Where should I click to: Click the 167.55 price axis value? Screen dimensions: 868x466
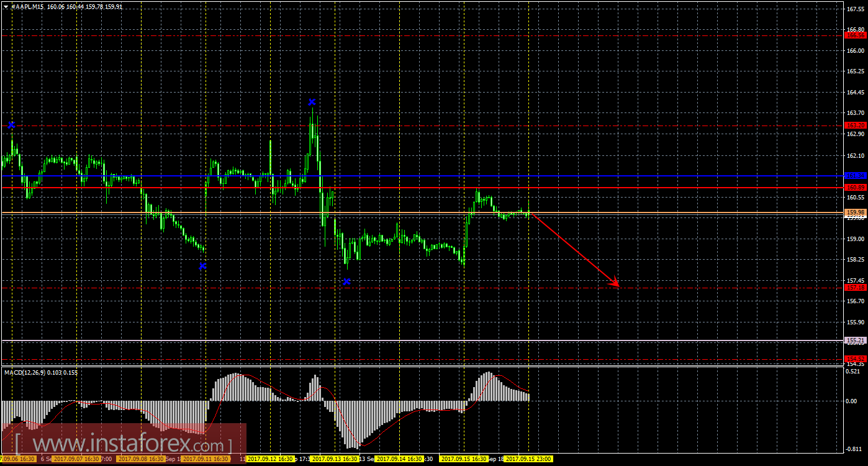tap(856, 9)
